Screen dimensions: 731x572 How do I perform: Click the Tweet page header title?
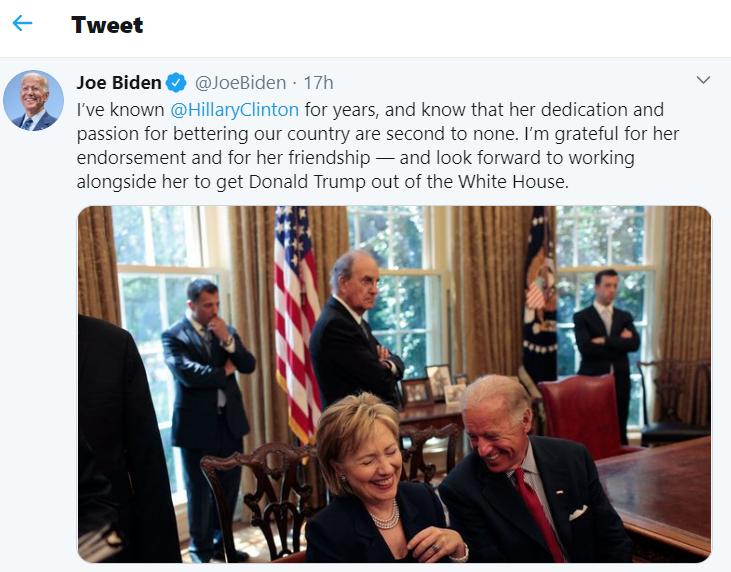[x=107, y=25]
